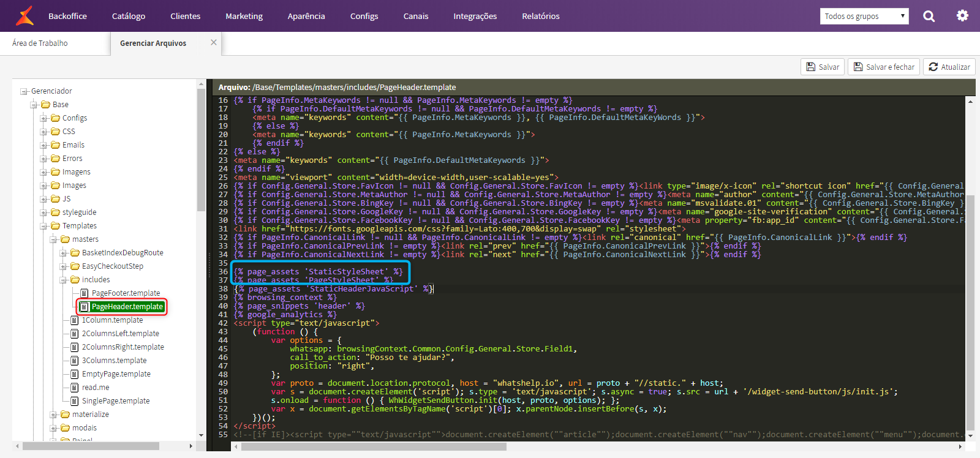Click the 3Columns.template file icon
Image resolution: width=980 pixels, height=458 pixels.
(x=75, y=361)
